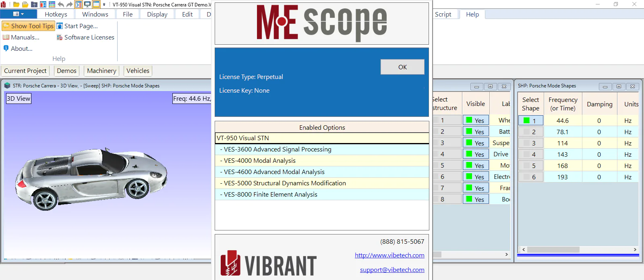644x280 pixels.
Task: Toggle Select Shape checkbox for shape 1
Action: coord(530,120)
